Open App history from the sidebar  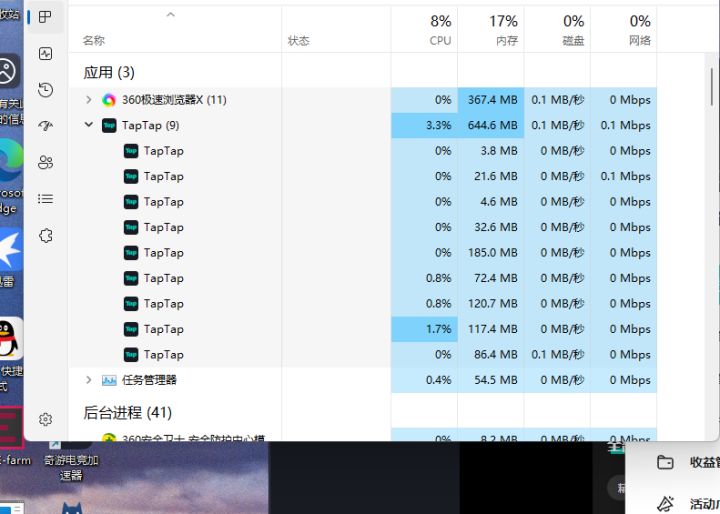point(45,90)
